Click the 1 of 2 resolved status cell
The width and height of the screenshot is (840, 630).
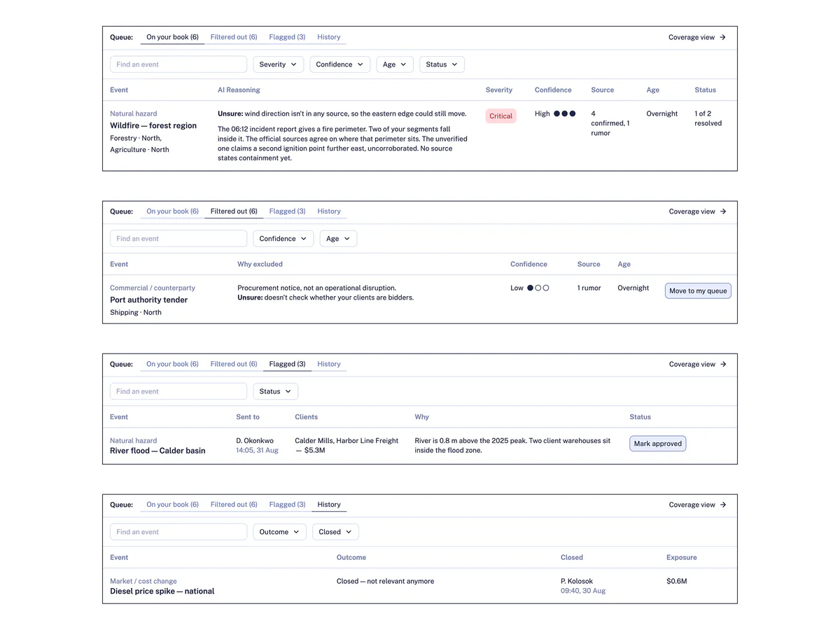tap(708, 118)
